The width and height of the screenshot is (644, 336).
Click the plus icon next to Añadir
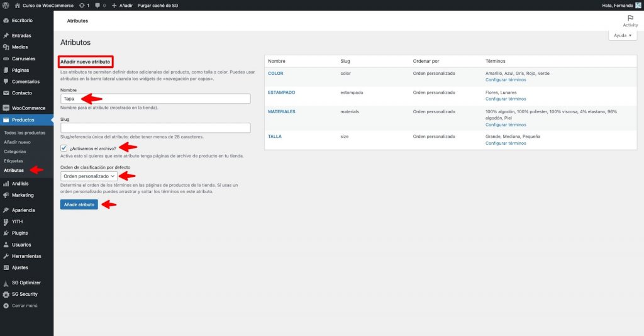tap(114, 5)
